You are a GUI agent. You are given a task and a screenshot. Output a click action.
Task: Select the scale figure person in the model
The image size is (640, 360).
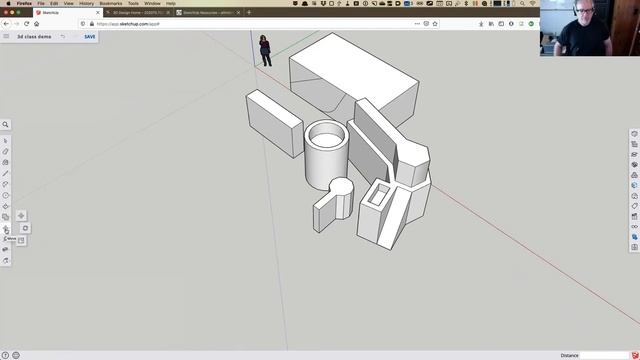[x=265, y=51]
